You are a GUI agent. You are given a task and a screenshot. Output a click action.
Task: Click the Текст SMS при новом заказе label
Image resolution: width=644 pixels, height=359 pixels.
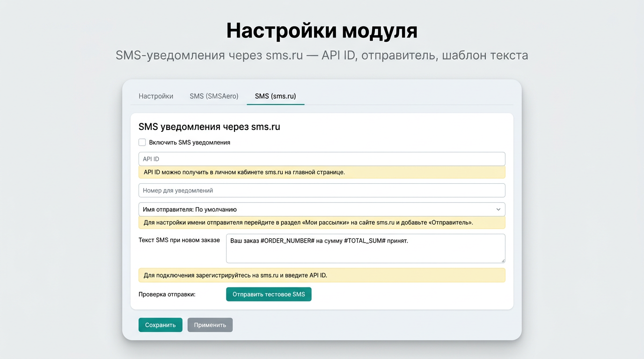click(179, 240)
